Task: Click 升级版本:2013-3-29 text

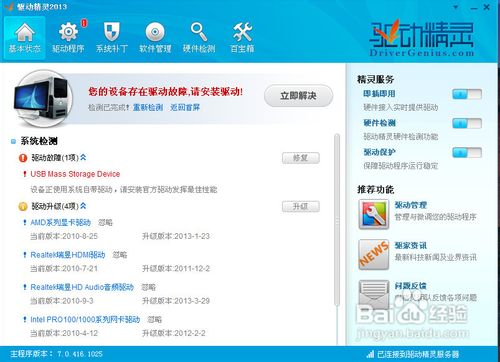Action: (x=176, y=301)
